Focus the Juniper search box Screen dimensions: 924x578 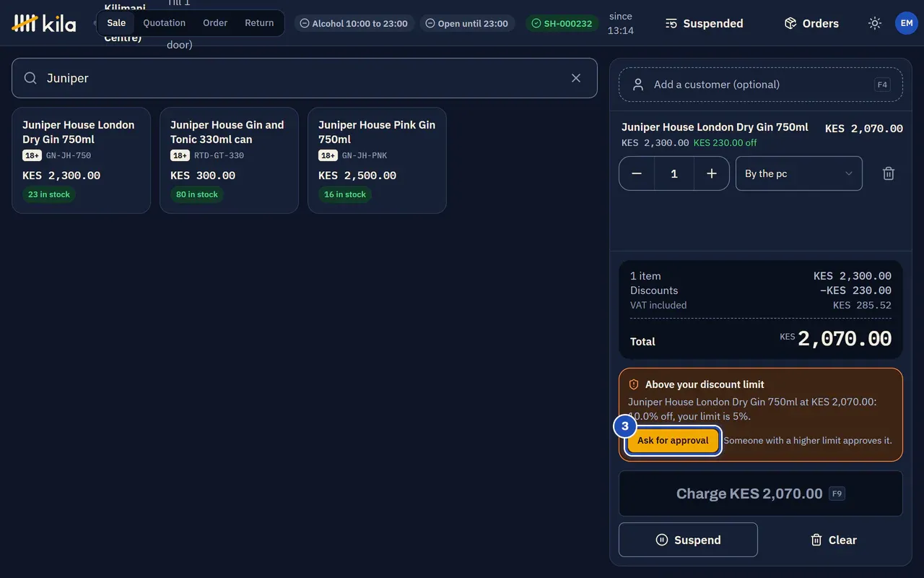point(305,78)
